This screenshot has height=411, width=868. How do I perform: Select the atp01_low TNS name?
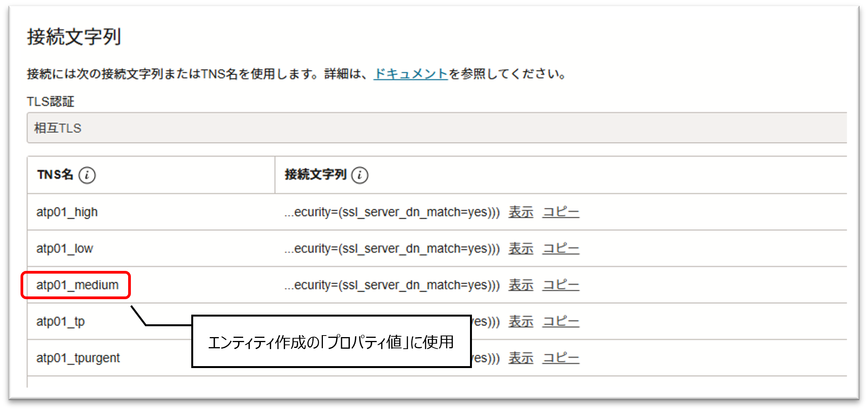65,248
